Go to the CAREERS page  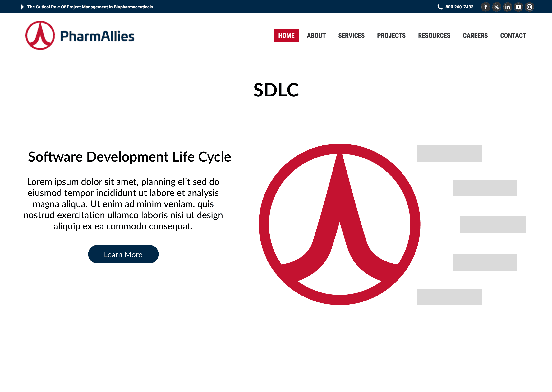475,35
